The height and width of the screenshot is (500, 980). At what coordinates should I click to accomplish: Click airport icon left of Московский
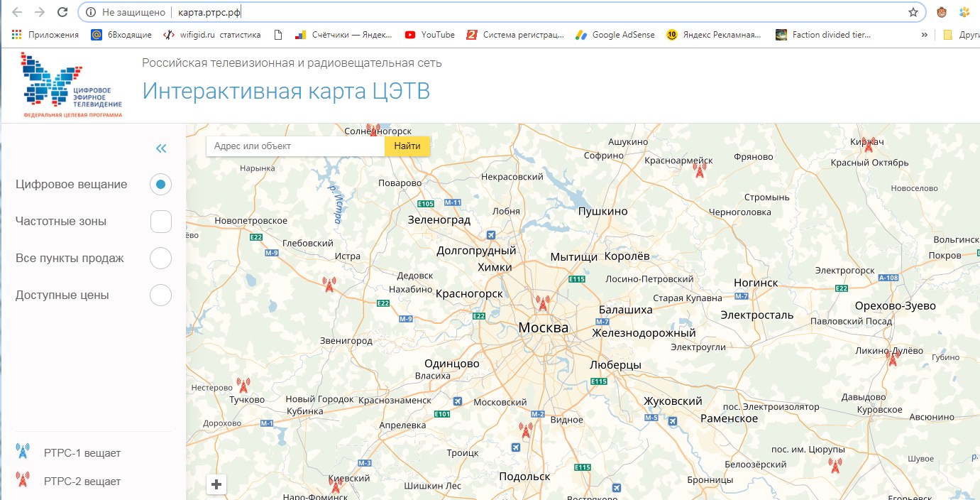point(458,401)
